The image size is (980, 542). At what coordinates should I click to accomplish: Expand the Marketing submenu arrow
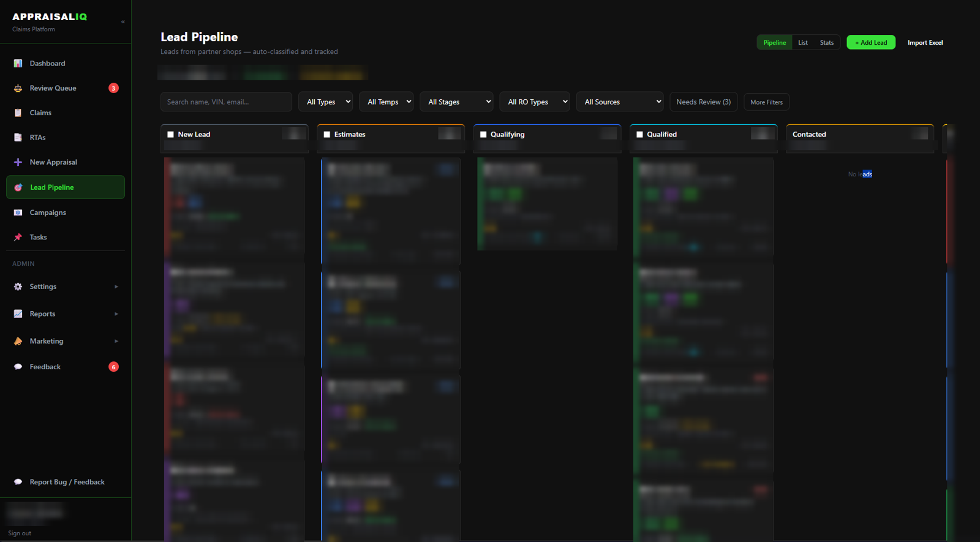(x=116, y=341)
